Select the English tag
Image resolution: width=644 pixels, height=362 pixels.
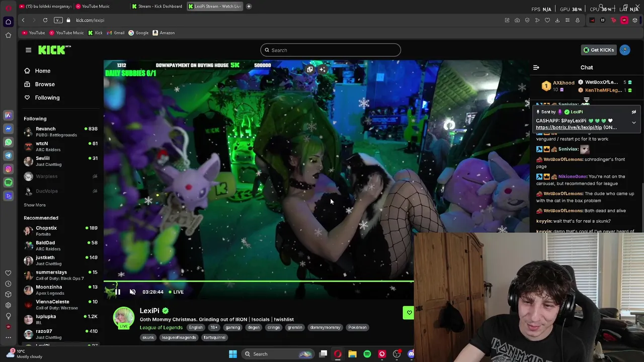(x=196, y=327)
